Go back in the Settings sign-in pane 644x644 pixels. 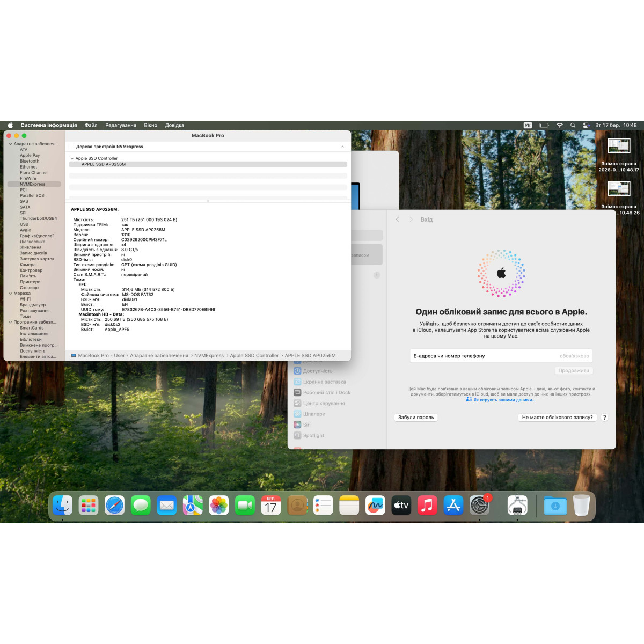(x=398, y=219)
